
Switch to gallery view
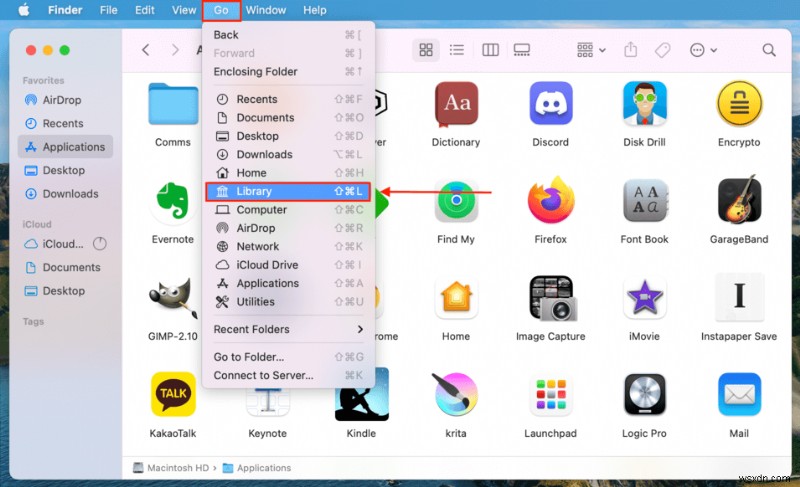pyautogui.click(x=521, y=49)
